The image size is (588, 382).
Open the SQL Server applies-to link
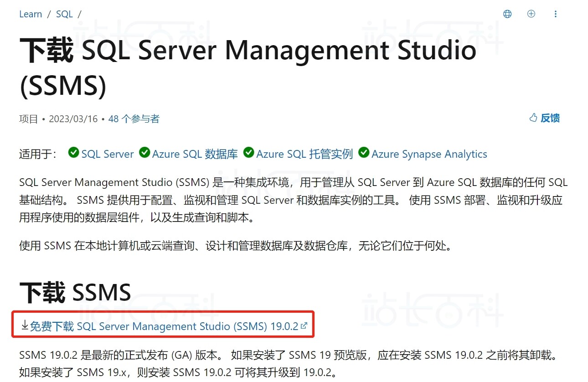coord(108,154)
